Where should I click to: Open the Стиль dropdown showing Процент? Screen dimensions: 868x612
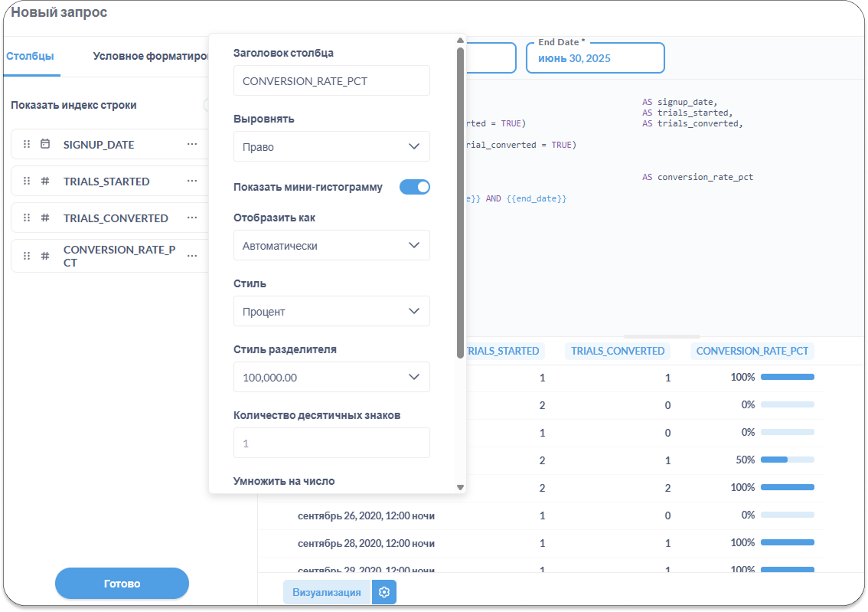pos(331,312)
